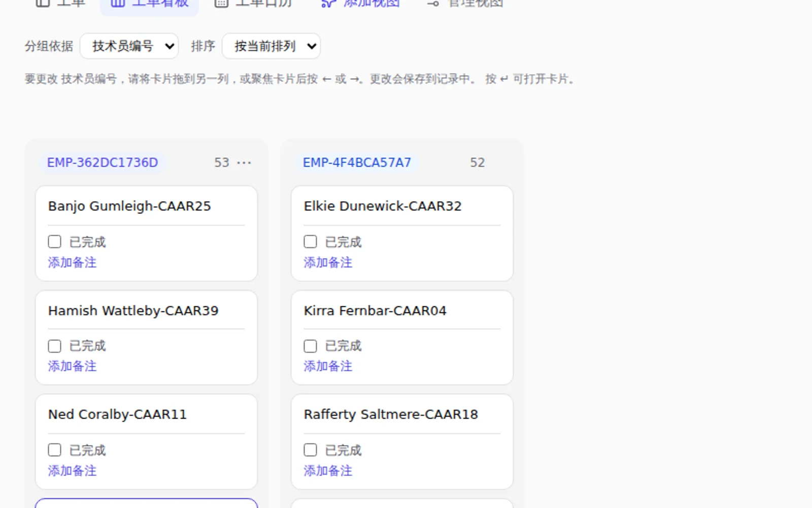Open the Elkie Dunewick-CAAR32 card
The height and width of the screenshot is (508, 812).
383,206
